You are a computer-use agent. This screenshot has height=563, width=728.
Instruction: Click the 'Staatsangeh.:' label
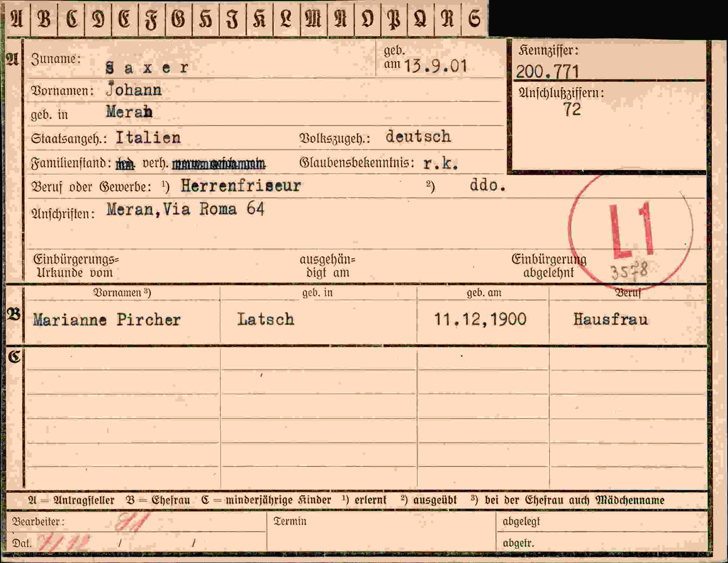pos(69,139)
